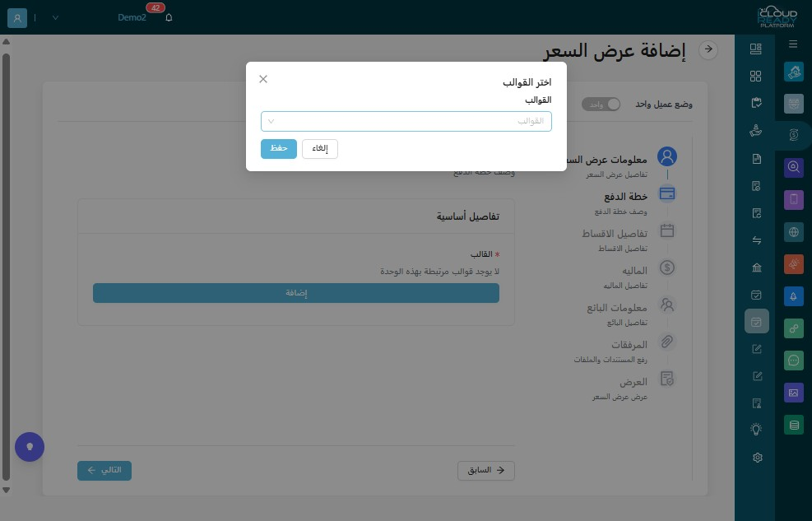This screenshot has height=521, width=812.
Task: Open the green database module icon
Action: coord(793,426)
